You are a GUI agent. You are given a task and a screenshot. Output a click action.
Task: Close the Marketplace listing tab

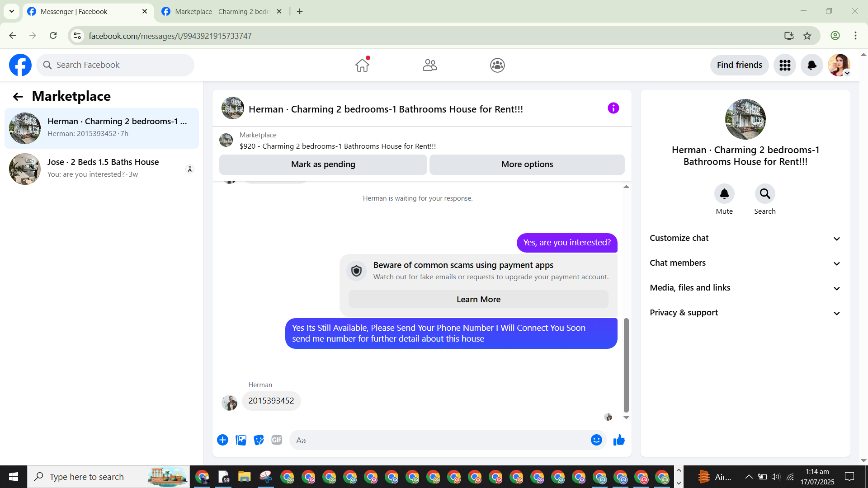pyautogui.click(x=279, y=12)
